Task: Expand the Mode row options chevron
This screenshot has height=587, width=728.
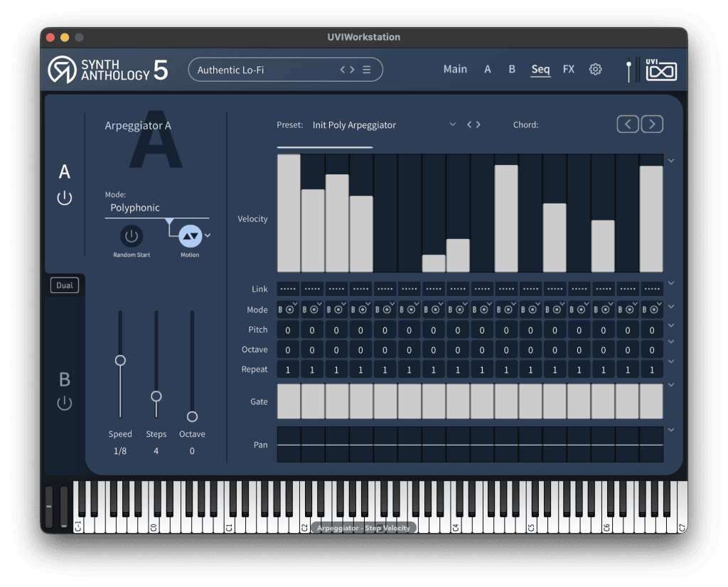Action: pyautogui.click(x=671, y=306)
